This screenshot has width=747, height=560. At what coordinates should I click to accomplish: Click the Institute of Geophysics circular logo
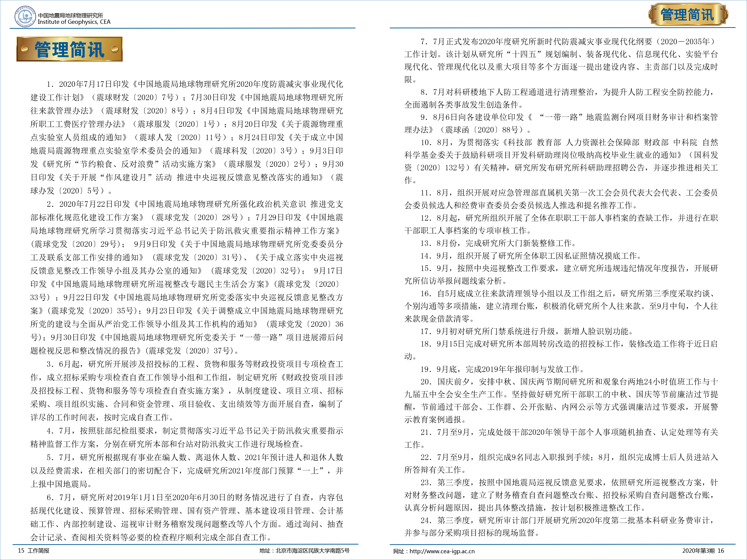pyautogui.click(x=25, y=17)
